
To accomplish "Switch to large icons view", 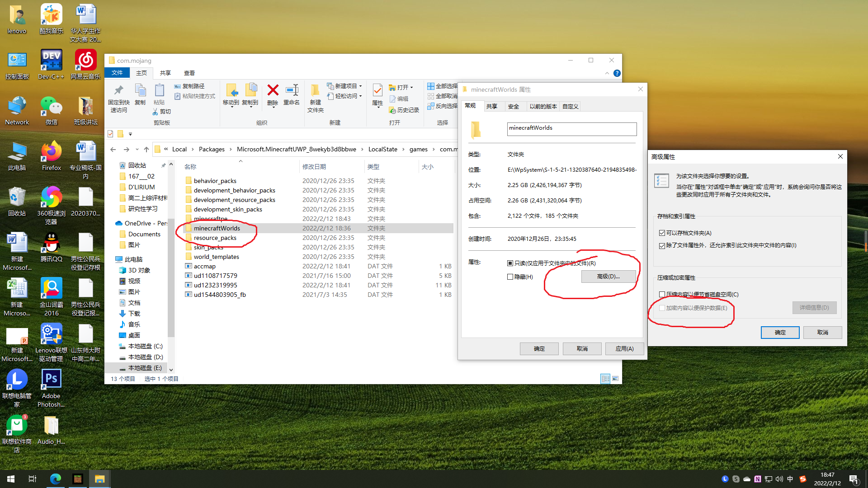I will pyautogui.click(x=615, y=379).
